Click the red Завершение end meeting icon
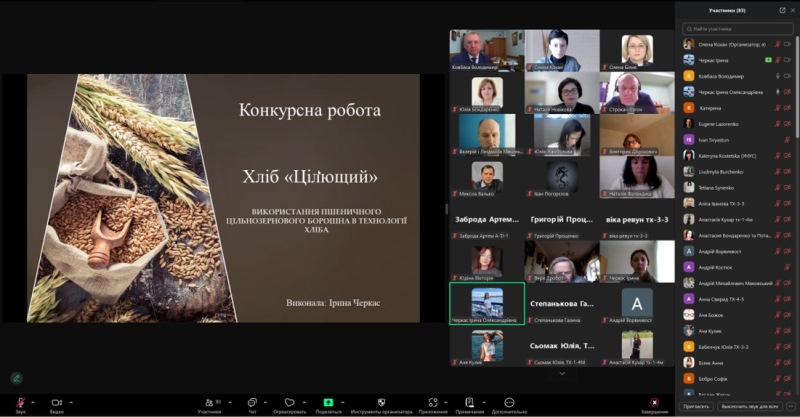This screenshot has width=800, height=417. point(654,403)
